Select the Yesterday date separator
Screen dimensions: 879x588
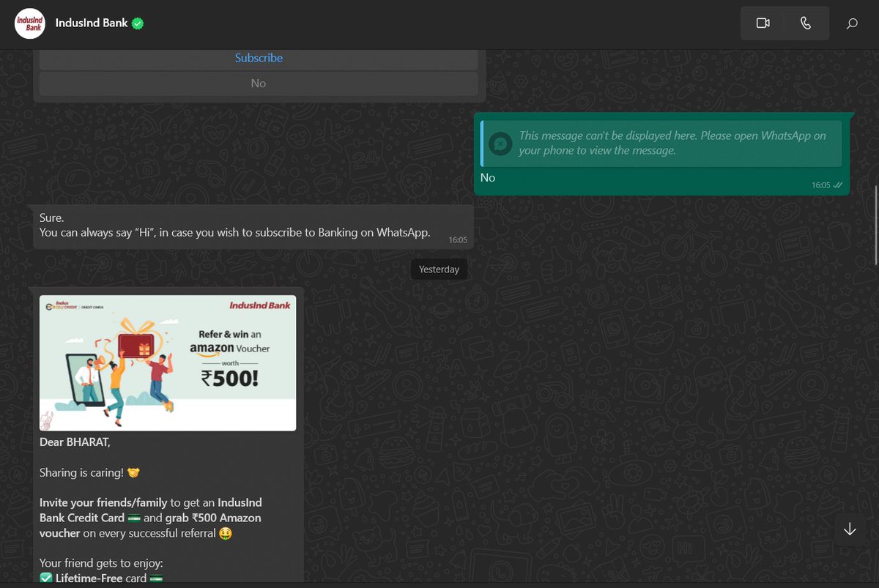point(439,269)
